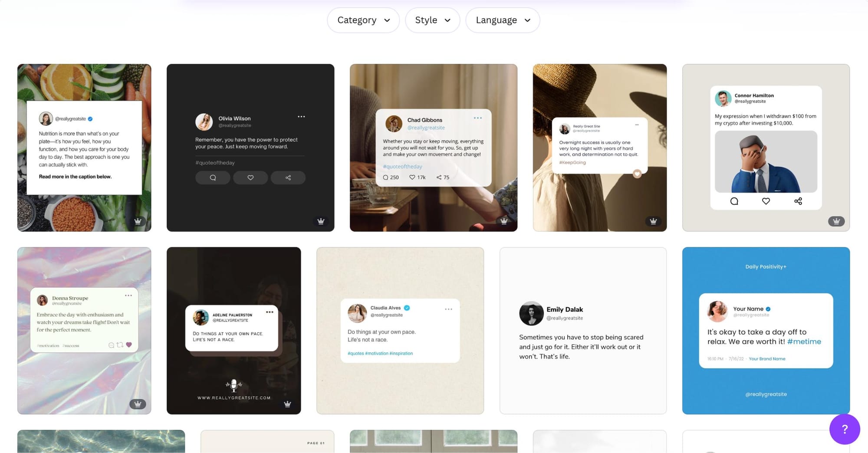The height and width of the screenshot is (453, 868).
Task: Select the blue Daily Positivity template
Action: [x=765, y=330]
